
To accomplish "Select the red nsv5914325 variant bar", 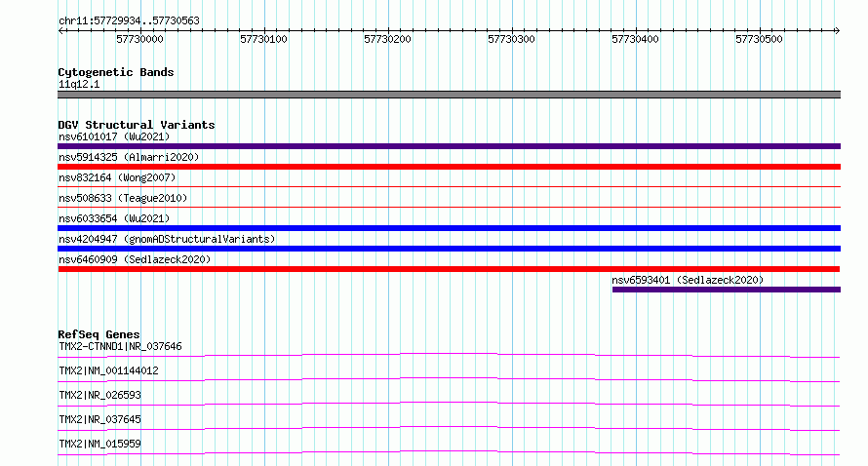I will pos(449,167).
